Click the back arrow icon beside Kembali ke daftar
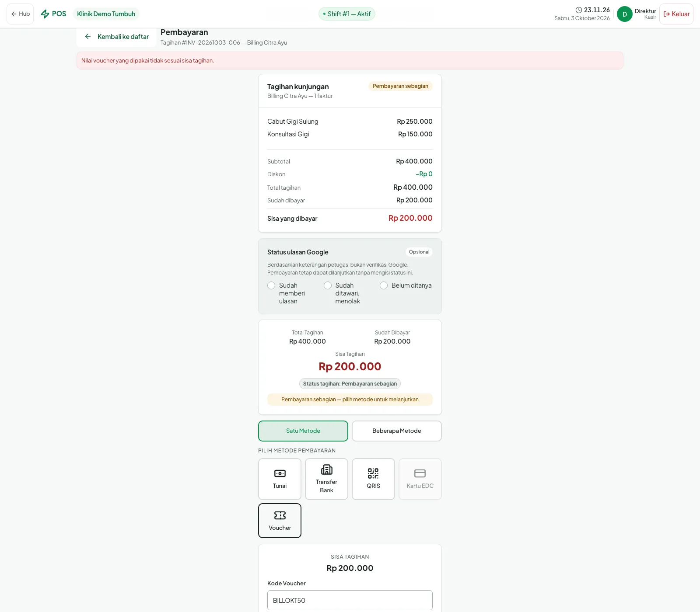Viewport: 700px width, 612px height. (x=88, y=37)
